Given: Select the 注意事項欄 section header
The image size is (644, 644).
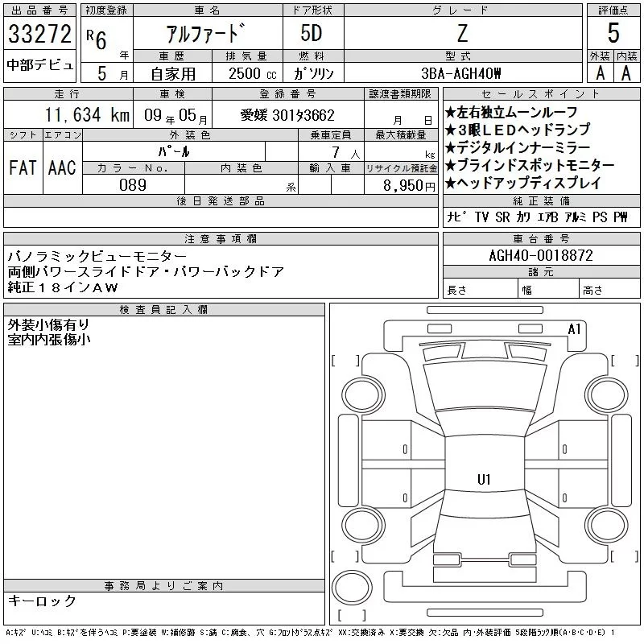Looking at the screenshot, I should coord(221,238).
